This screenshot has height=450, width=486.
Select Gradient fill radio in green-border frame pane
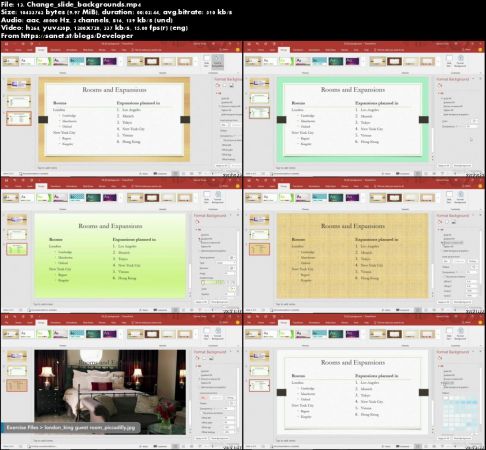(449, 102)
